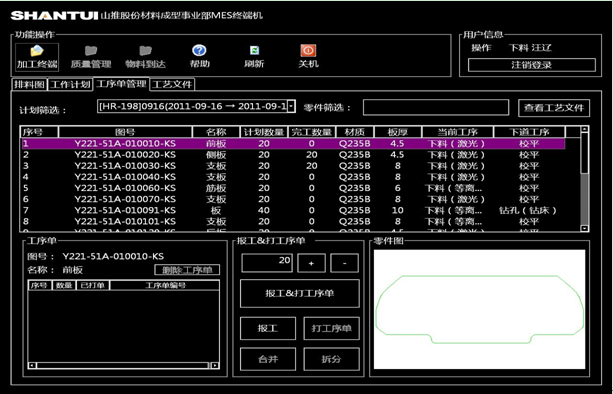The height and width of the screenshot is (394, 613).
Task: Click the 零件图 part drawing preview
Action: 479,309
